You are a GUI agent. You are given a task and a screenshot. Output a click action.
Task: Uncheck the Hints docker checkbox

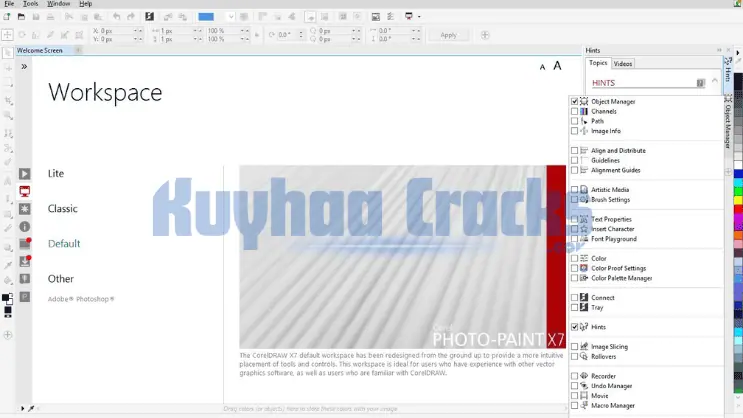point(574,327)
